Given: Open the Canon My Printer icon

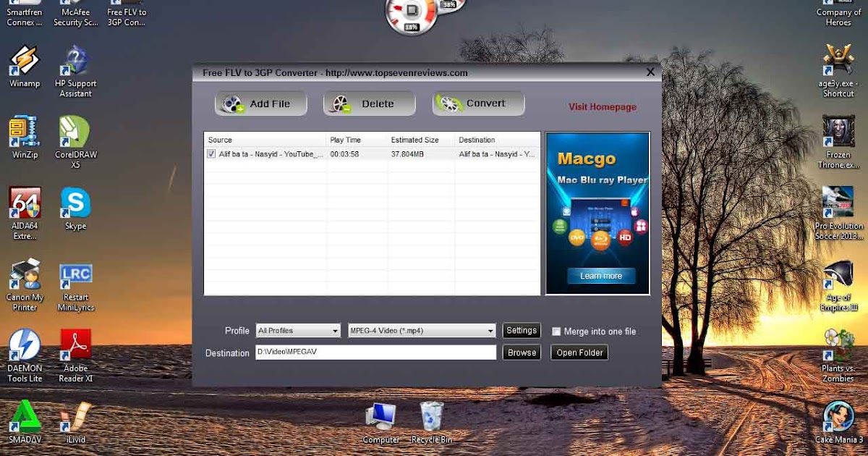Looking at the screenshot, I should point(25,284).
